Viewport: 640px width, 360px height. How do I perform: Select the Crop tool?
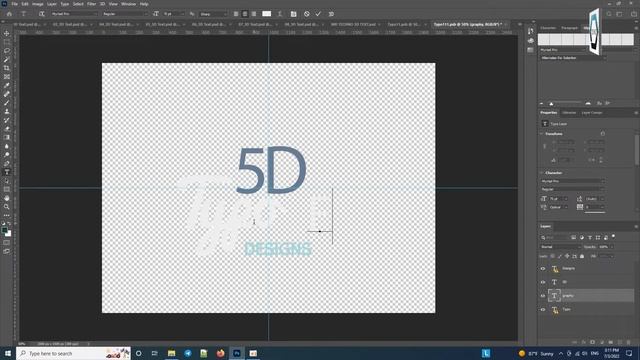click(x=7, y=68)
